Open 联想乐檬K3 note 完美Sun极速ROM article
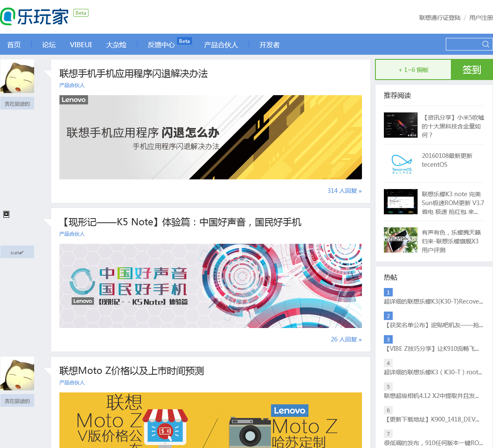The height and width of the screenshot is (448, 493). tap(453, 203)
